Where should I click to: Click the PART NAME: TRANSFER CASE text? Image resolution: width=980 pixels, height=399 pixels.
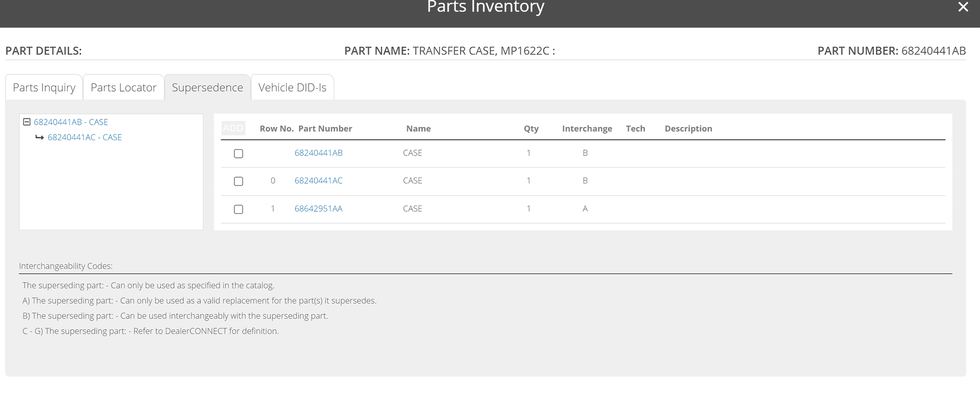449,50
